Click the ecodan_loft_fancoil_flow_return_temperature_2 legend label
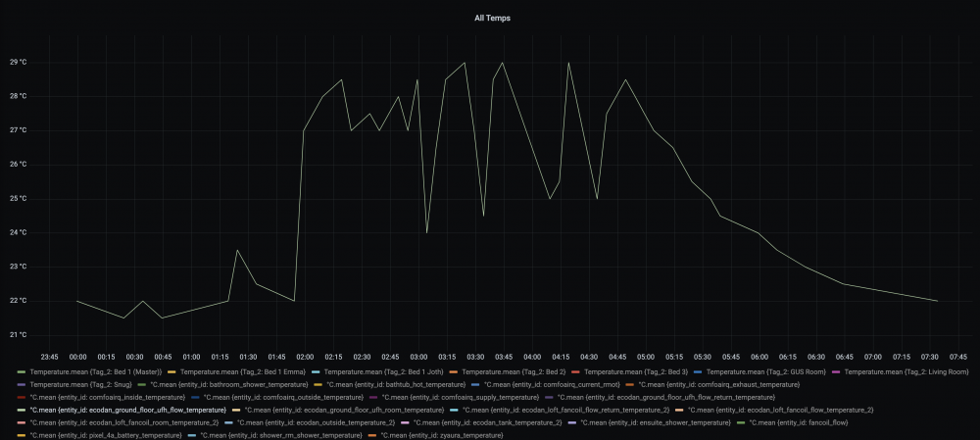This screenshot has height=440, width=980. (x=565, y=410)
